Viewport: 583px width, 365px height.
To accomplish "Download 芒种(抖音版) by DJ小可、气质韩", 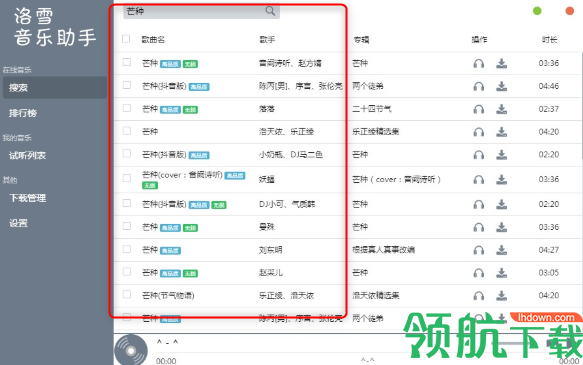I will [x=502, y=204].
